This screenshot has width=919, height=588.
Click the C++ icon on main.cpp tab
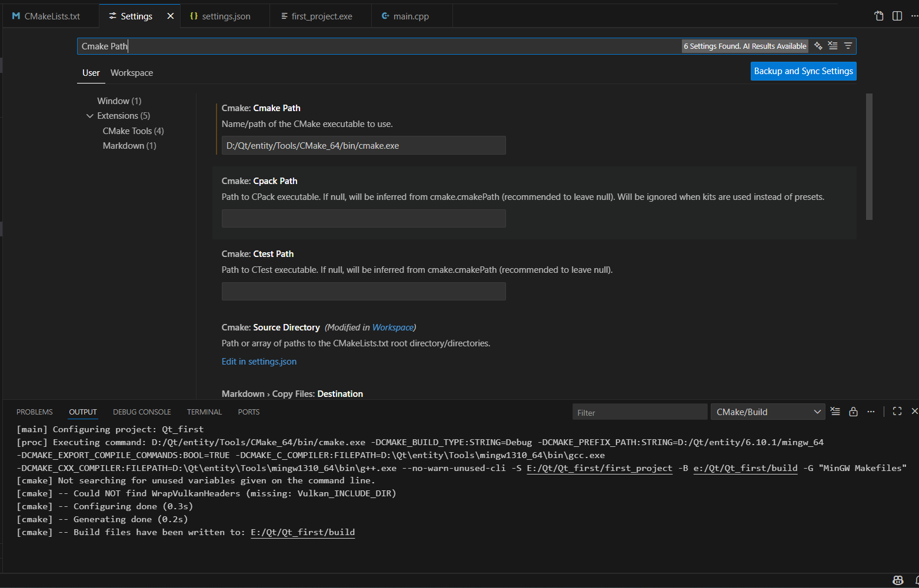click(385, 16)
